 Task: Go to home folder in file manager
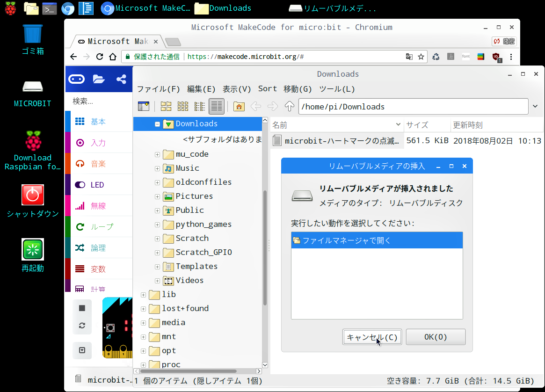239,106
